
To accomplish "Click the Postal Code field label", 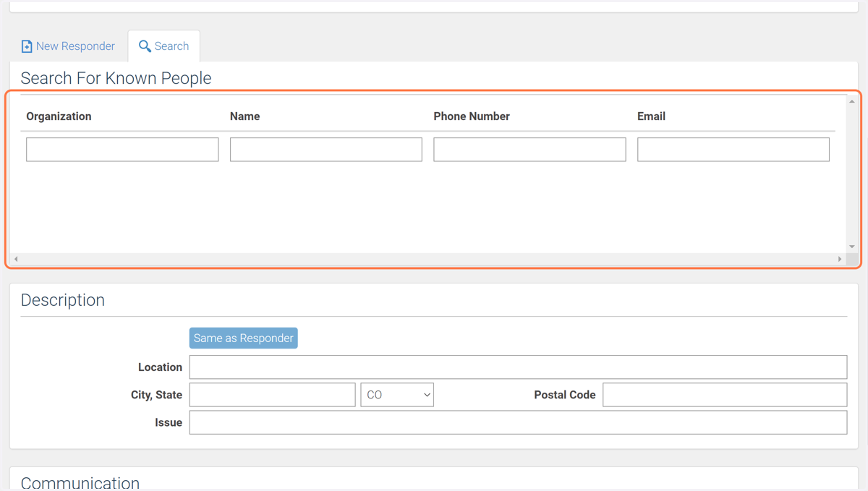I will tap(565, 395).
